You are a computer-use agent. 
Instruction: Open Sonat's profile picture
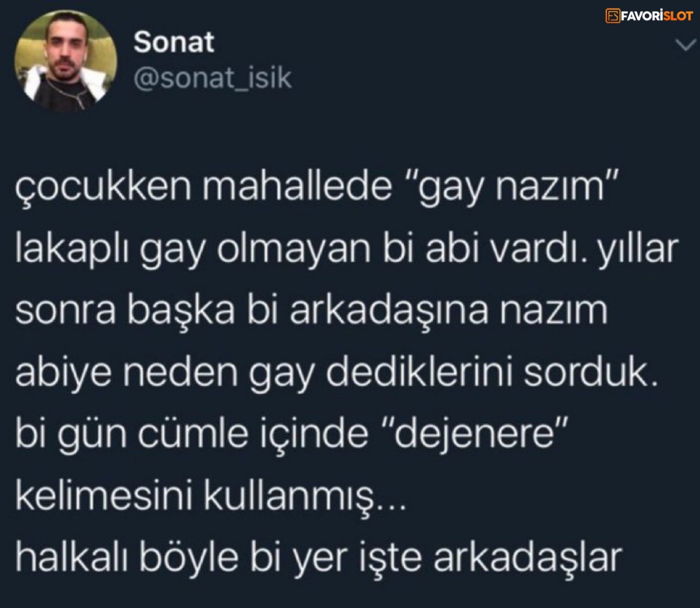point(65,61)
